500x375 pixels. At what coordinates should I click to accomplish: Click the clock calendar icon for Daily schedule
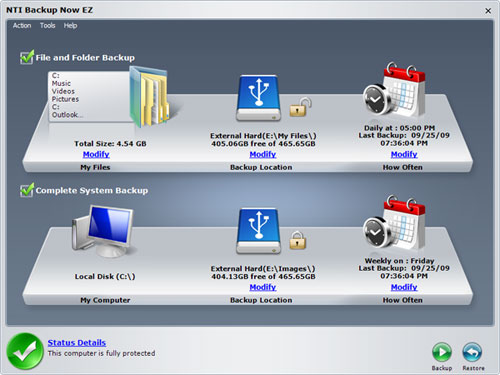394,90
